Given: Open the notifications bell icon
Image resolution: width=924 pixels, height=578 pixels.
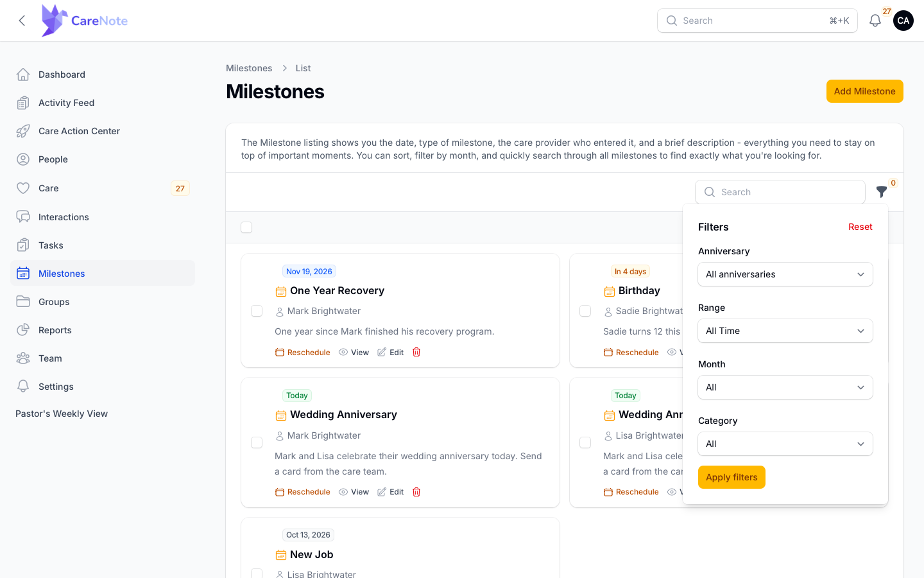Looking at the screenshot, I should coord(875,21).
